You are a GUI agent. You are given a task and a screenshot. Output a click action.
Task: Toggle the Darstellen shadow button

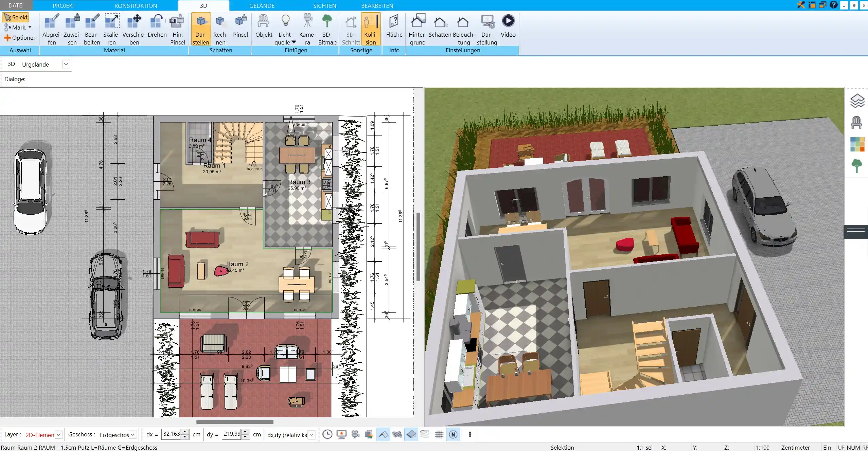click(201, 29)
